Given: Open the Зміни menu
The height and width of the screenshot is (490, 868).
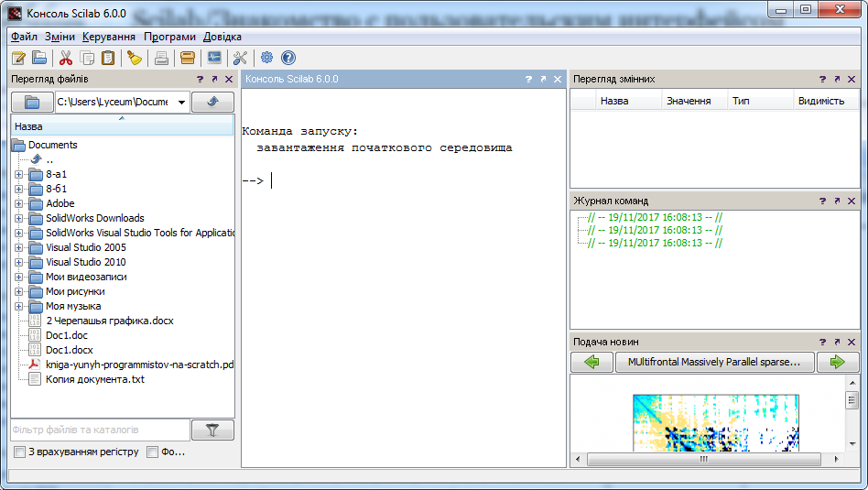Looking at the screenshot, I should click(x=60, y=37).
